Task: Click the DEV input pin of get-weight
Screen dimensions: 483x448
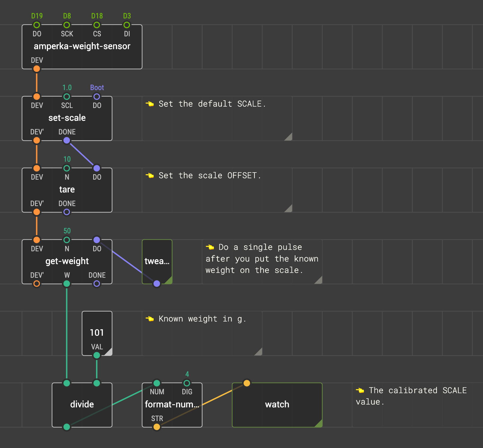Action: click(x=37, y=240)
